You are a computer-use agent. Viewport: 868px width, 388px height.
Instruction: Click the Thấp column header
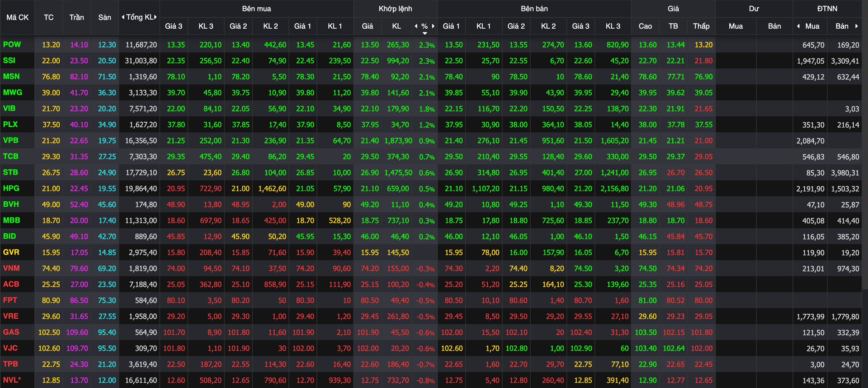click(701, 26)
